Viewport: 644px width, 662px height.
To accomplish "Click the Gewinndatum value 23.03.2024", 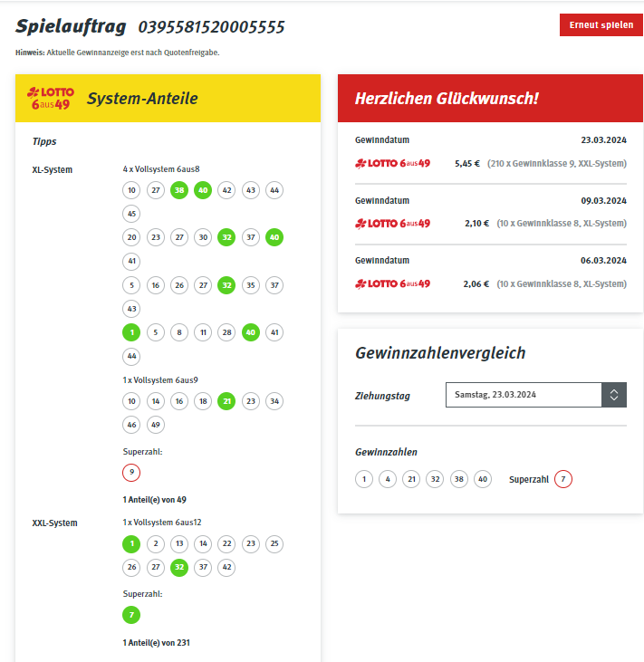I will pos(603,140).
